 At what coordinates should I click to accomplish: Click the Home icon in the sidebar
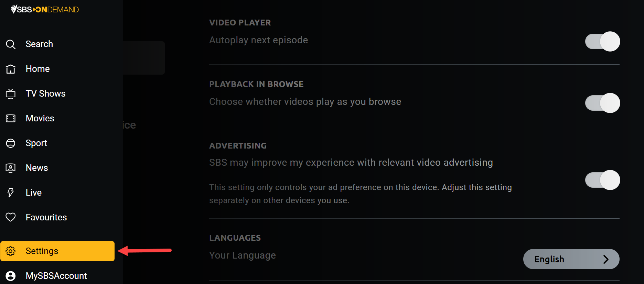[11, 69]
